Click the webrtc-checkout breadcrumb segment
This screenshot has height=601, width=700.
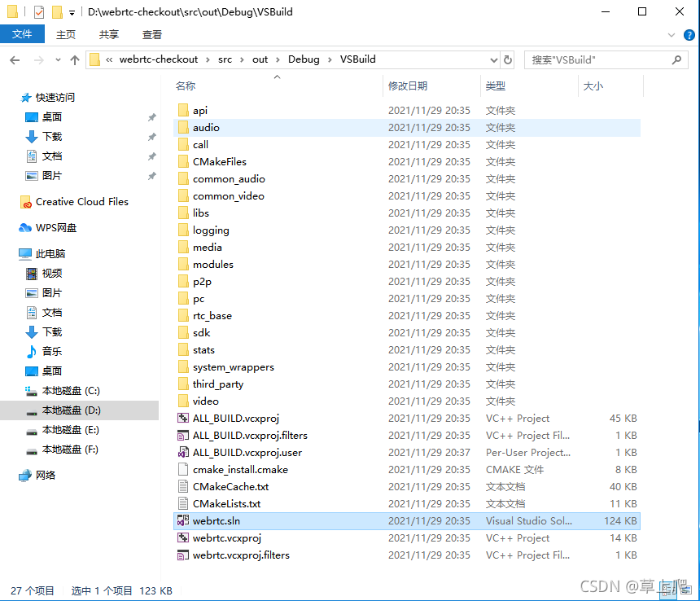pyautogui.click(x=159, y=59)
